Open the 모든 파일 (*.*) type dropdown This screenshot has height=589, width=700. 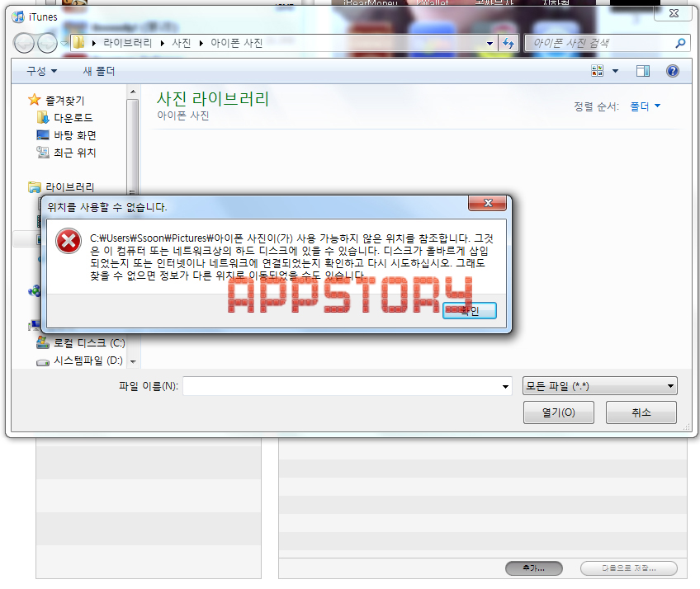click(599, 386)
